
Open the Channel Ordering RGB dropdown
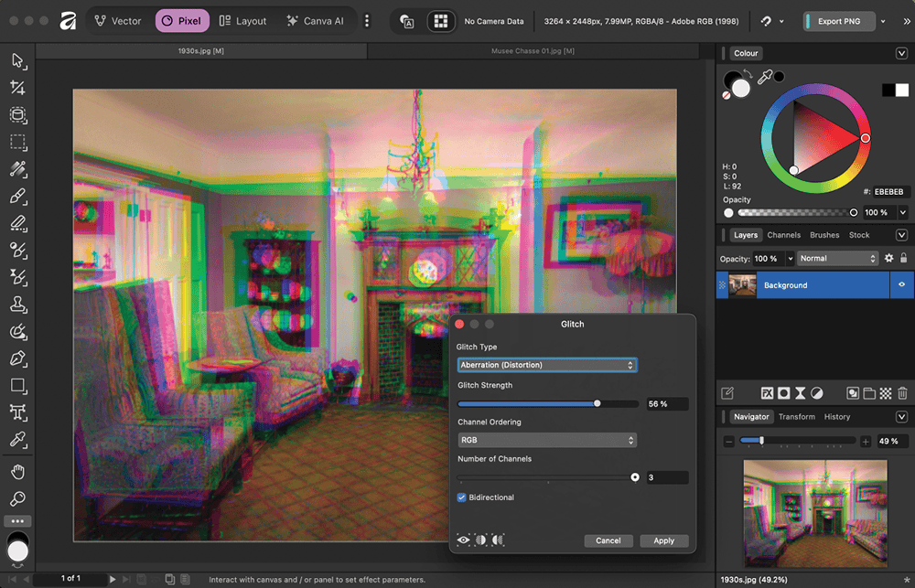coord(547,440)
